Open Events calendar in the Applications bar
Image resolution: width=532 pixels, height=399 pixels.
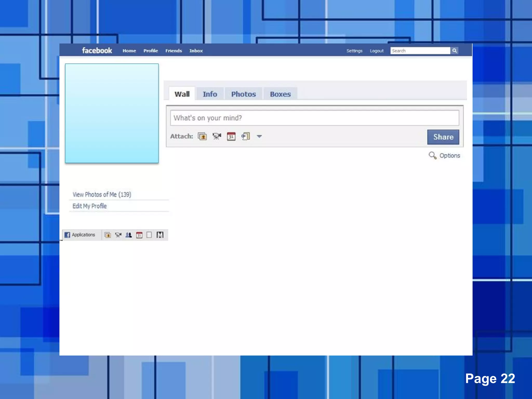(139, 235)
